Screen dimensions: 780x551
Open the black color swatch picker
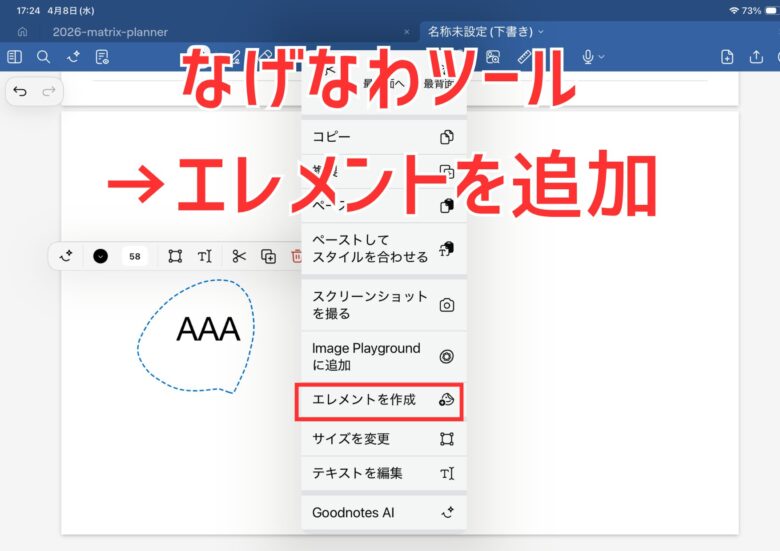[100, 257]
